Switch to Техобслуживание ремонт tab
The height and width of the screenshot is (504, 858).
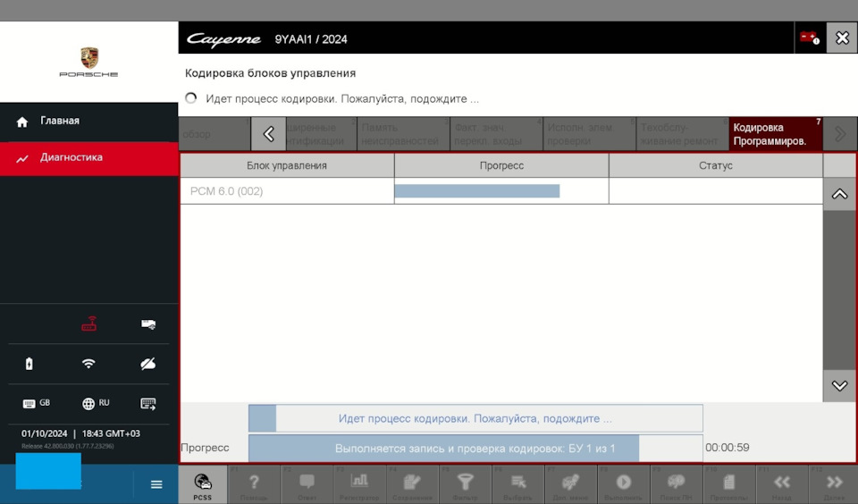click(x=682, y=134)
